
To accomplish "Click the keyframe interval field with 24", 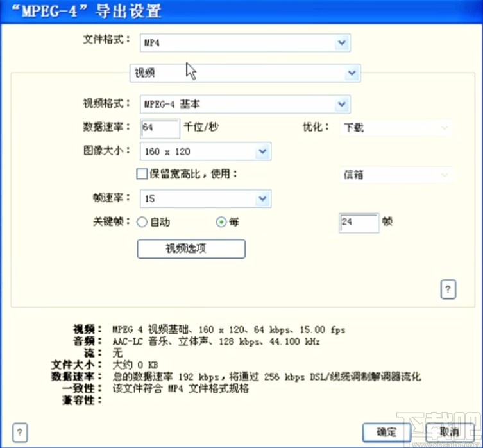I will pos(359,223).
